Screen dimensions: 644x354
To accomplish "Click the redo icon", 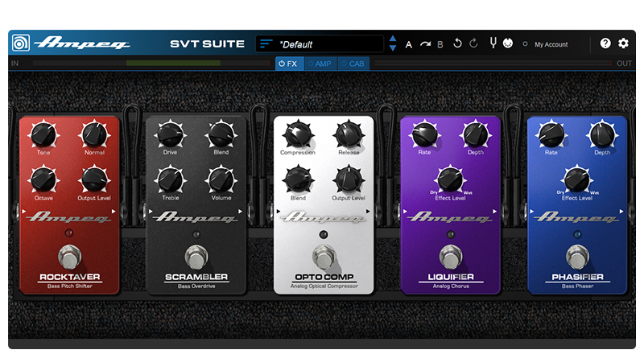I will click(473, 43).
